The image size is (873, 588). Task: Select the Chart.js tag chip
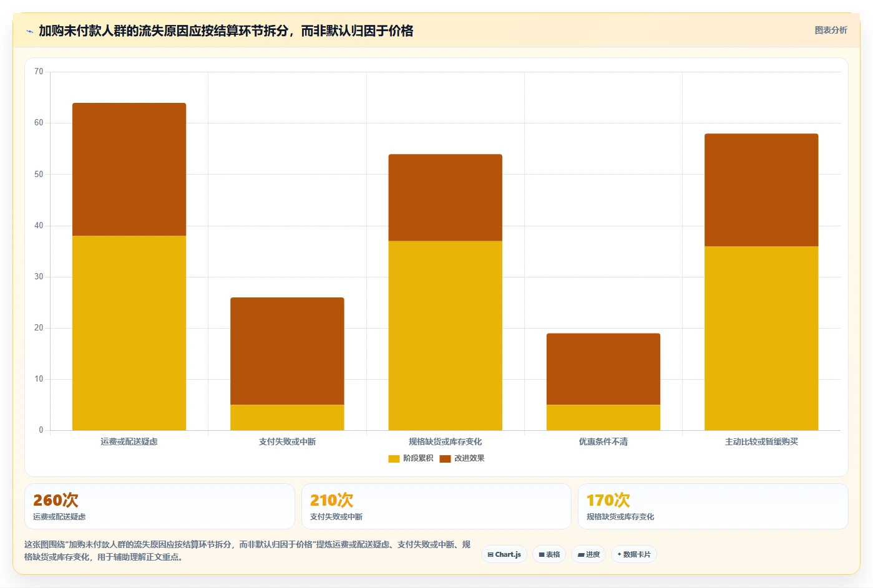point(504,554)
